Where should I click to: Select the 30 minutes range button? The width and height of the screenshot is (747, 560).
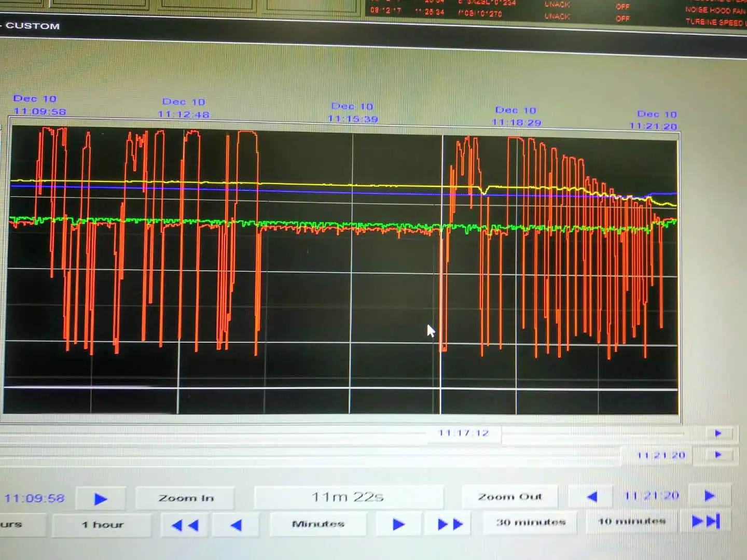coord(531,522)
